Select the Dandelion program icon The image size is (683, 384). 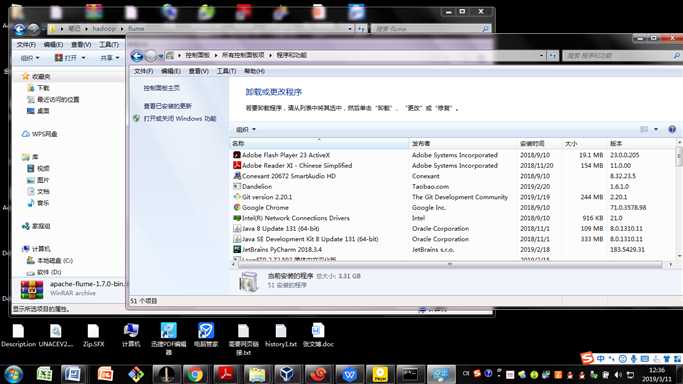point(237,186)
